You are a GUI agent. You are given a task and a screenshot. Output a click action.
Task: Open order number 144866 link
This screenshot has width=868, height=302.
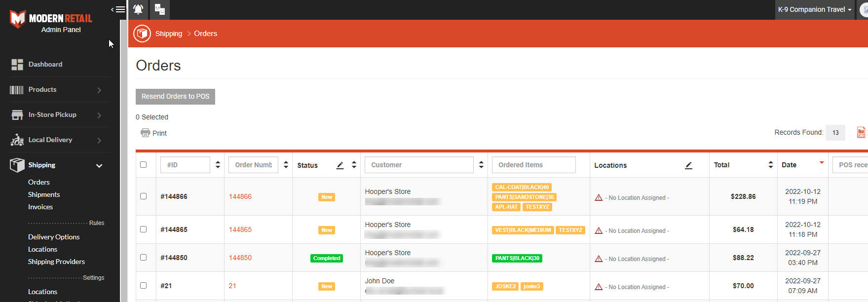coord(240,196)
